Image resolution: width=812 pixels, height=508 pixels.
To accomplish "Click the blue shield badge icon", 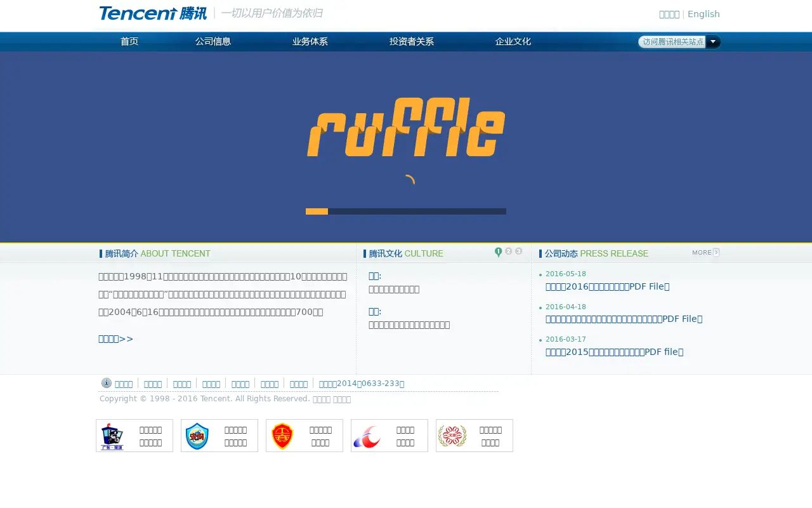I will [x=197, y=436].
